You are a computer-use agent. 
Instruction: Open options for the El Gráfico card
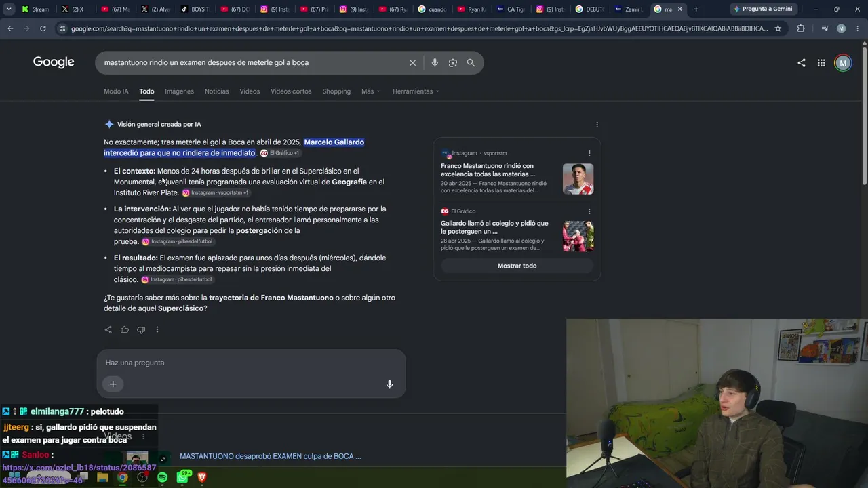click(589, 211)
